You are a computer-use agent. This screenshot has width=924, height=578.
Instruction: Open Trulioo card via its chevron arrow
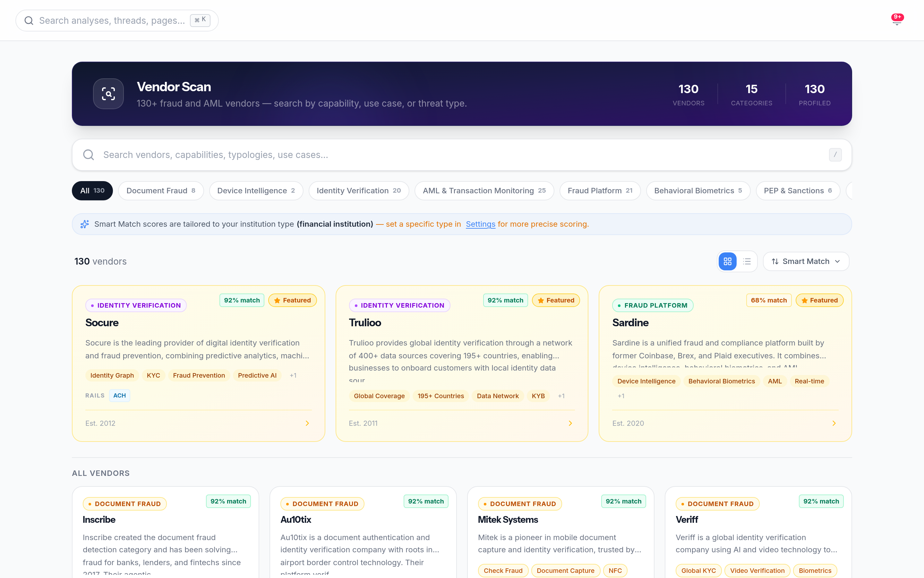coord(570,423)
